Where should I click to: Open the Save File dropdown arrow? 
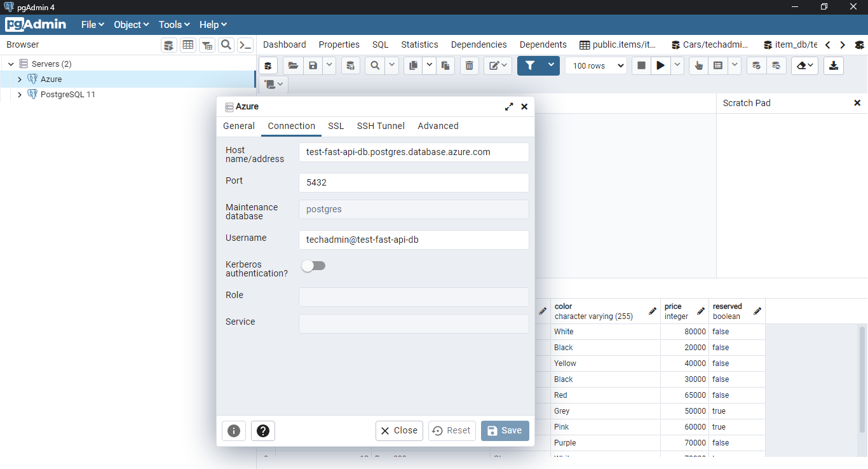tap(329, 65)
